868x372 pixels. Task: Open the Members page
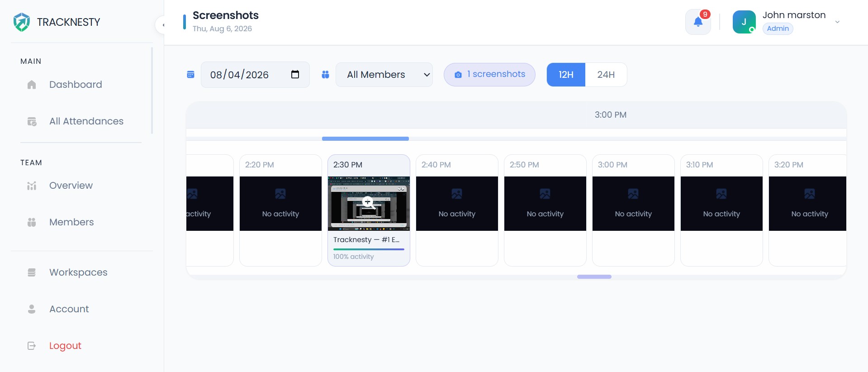pos(71,222)
